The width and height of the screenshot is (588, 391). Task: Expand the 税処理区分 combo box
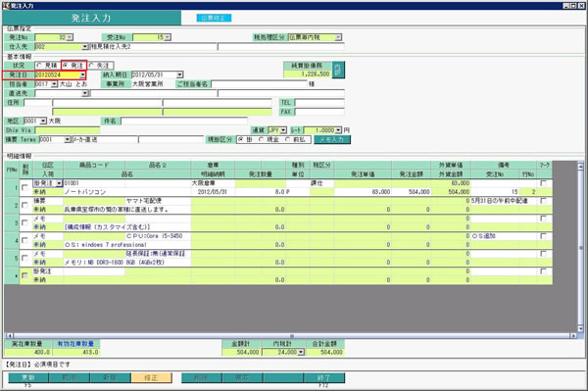coord(338,37)
